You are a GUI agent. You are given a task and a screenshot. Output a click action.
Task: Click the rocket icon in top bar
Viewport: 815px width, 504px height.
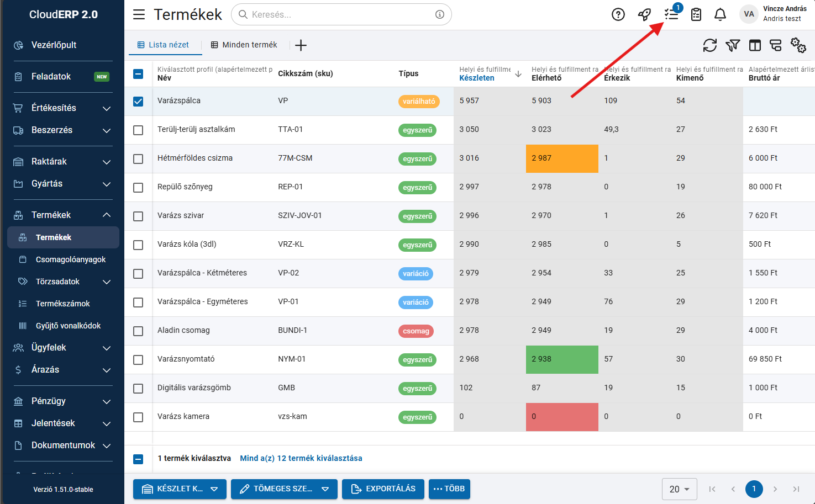point(644,14)
